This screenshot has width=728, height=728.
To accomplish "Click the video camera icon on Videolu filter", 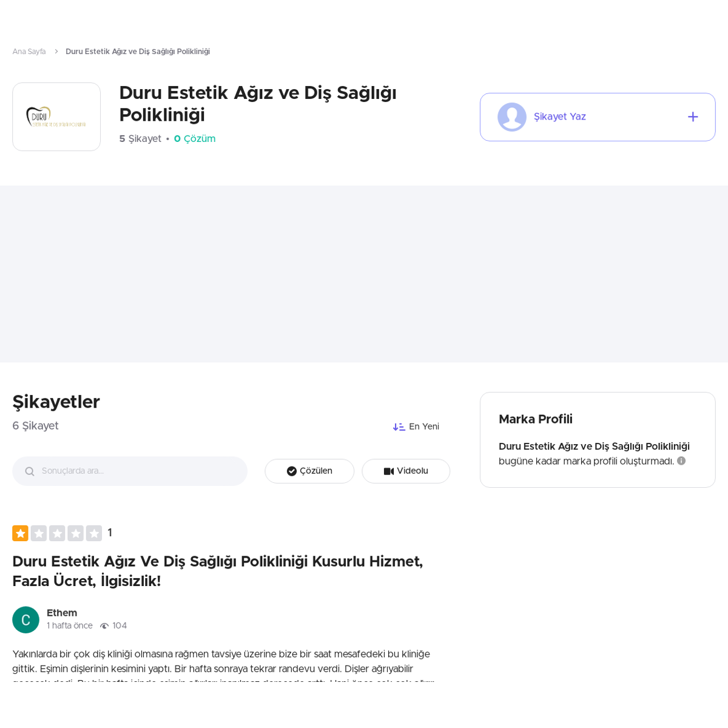I will (x=389, y=471).
